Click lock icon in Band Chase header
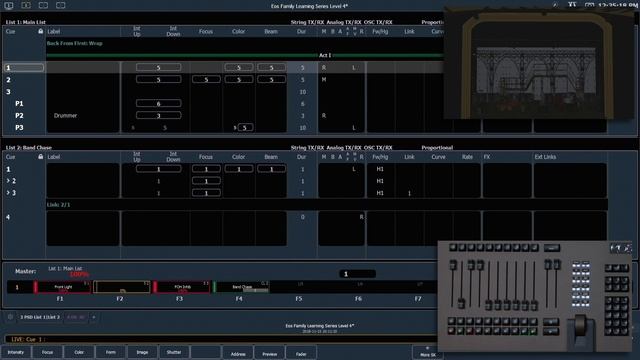Image resolution: width=640 pixels, height=360 pixels. click(40, 156)
